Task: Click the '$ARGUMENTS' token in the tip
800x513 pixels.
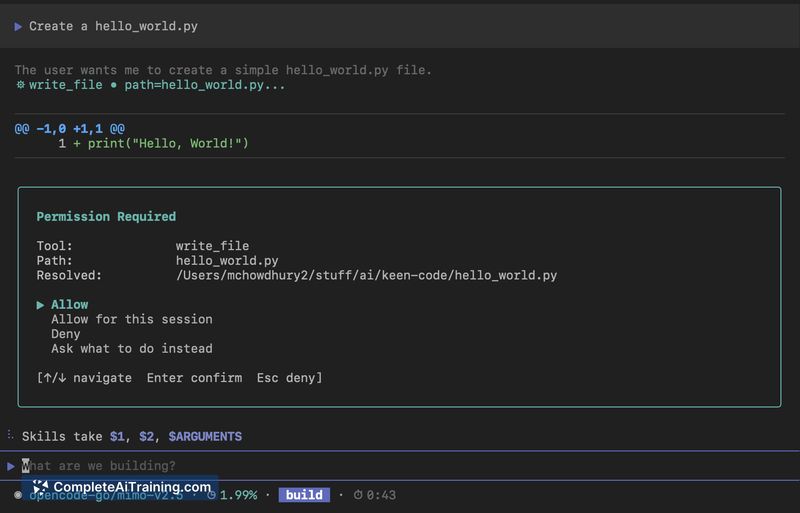Action: [205, 437]
